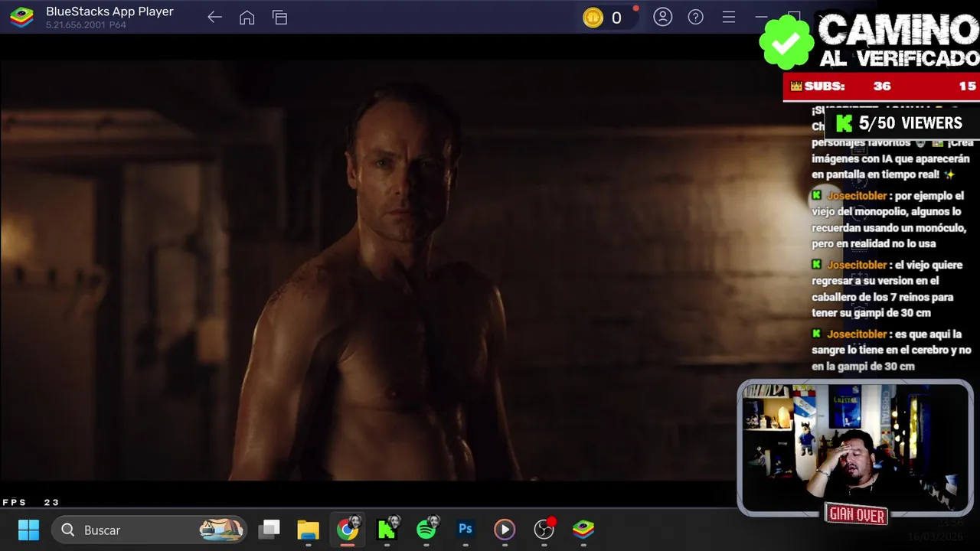Click the CAMINO AL VERIFICADO banner
Viewport: 980px width, 551px height.
pyautogui.click(x=870, y=41)
